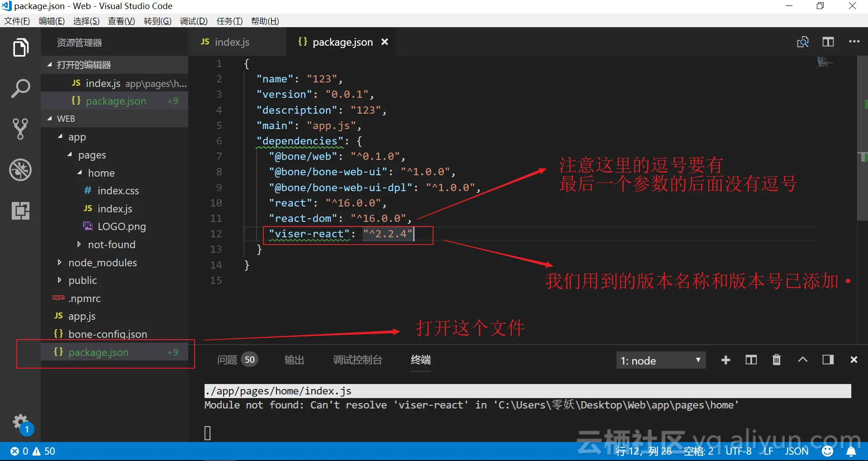The height and width of the screenshot is (461, 868).
Task: Close the terminal panel
Action: pos(854,360)
